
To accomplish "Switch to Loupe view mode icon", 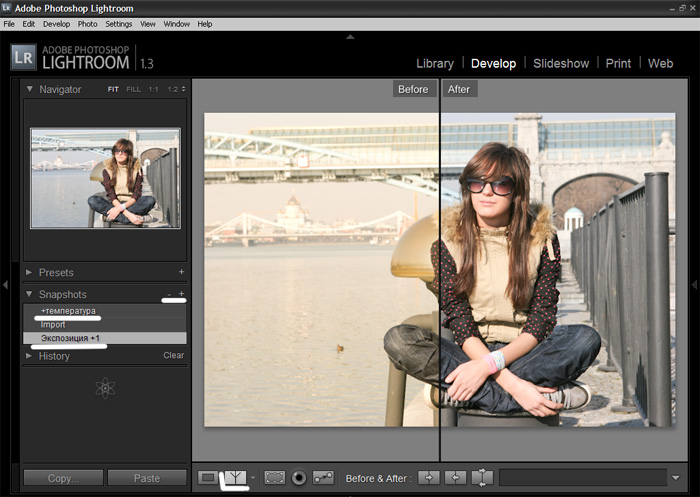I will 207,478.
